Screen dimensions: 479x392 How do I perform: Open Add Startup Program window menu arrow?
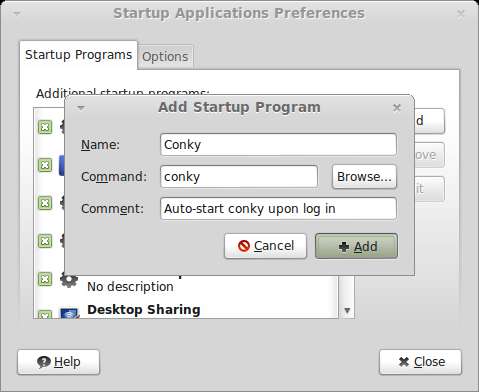click(81, 108)
